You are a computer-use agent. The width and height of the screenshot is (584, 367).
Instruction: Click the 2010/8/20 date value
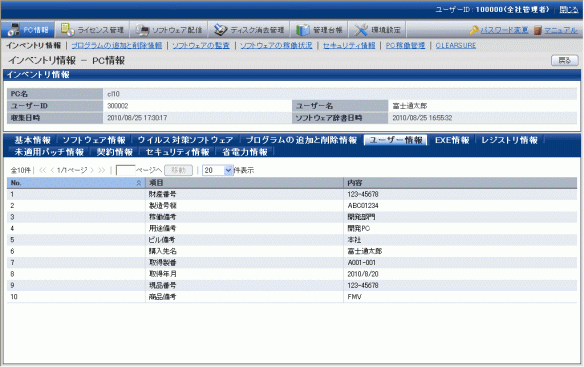(x=363, y=274)
